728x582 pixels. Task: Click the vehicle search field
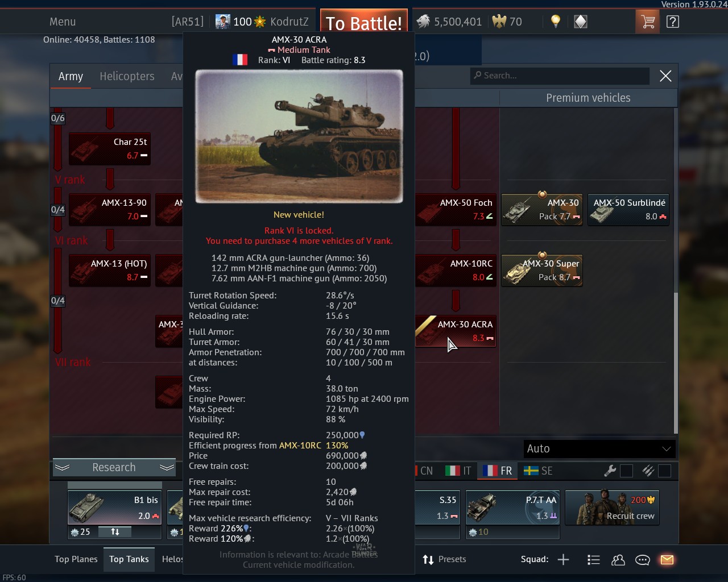click(x=560, y=76)
